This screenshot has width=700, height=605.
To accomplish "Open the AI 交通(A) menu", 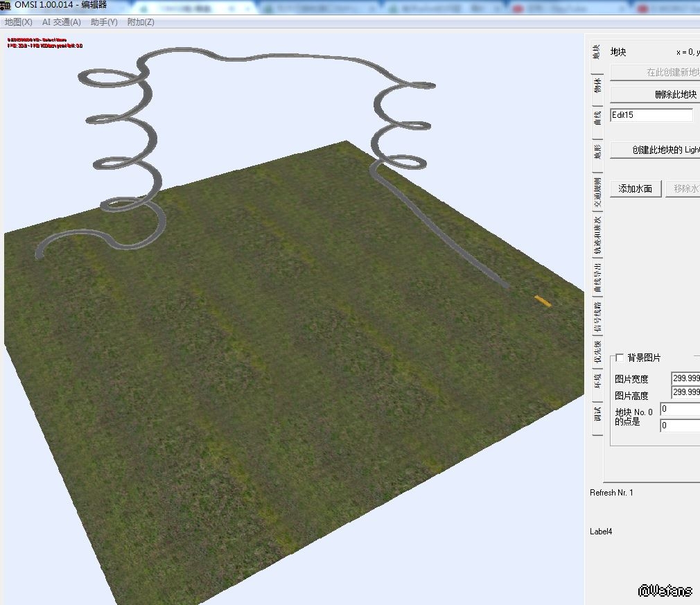I will [x=62, y=22].
